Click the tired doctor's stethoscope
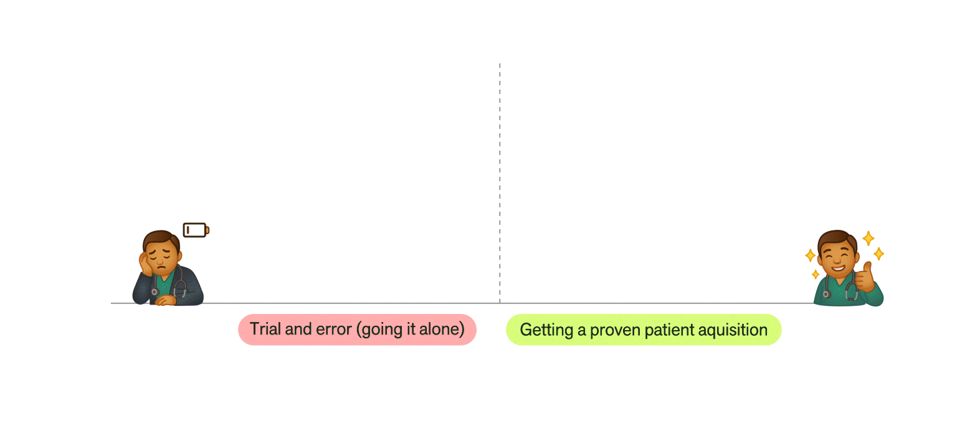 pos(181,286)
